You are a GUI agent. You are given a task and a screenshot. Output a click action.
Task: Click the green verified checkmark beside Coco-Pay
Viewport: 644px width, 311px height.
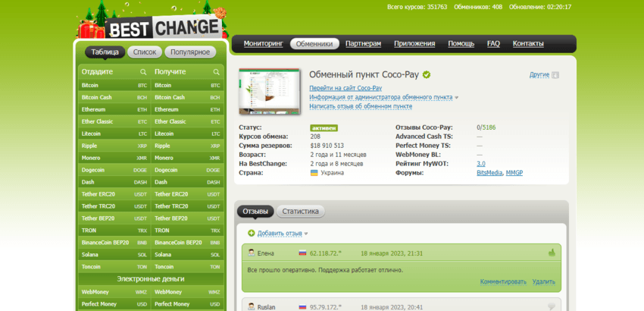point(427,74)
